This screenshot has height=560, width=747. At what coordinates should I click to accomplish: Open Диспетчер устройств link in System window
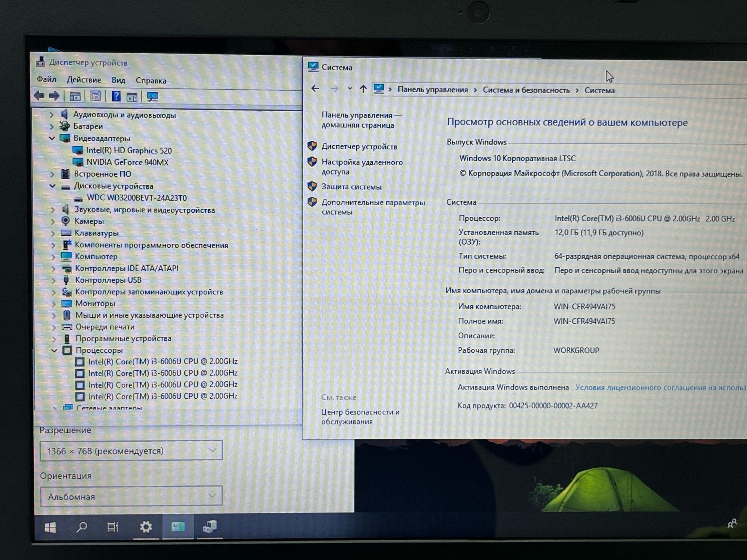(359, 147)
